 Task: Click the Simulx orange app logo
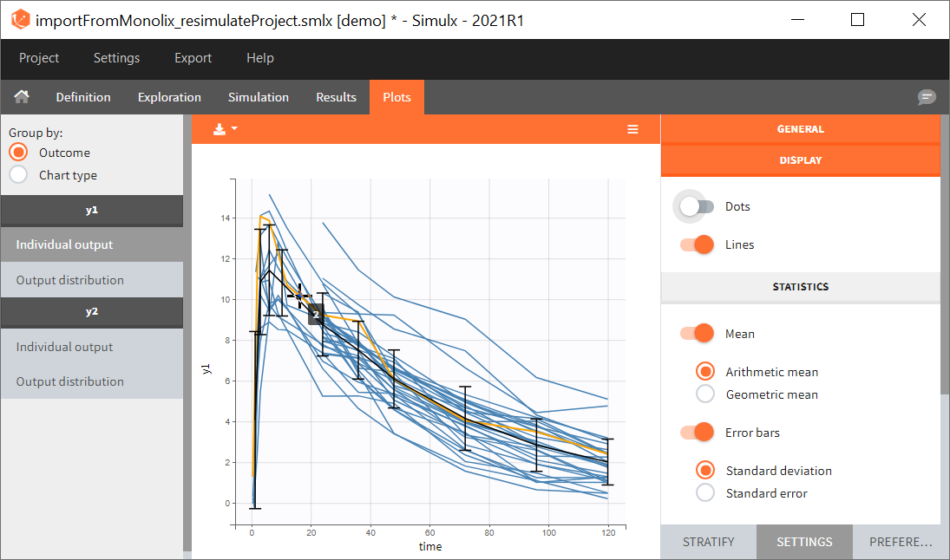click(x=20, y=20)
